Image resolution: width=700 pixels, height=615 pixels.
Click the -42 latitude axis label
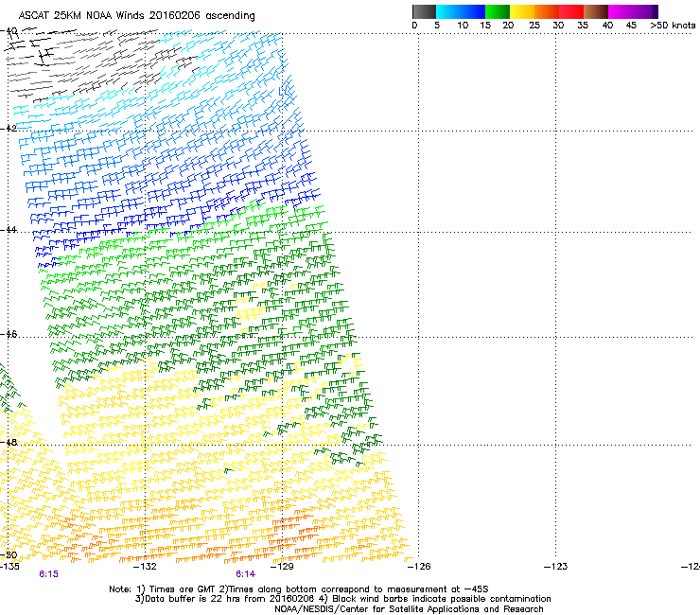click(9, 129)
